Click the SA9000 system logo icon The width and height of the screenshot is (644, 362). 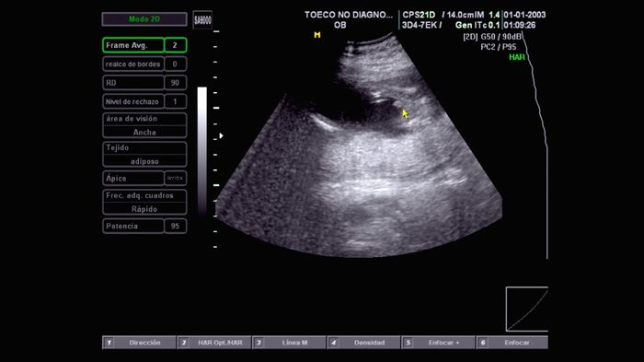click(x=202, y=19)
